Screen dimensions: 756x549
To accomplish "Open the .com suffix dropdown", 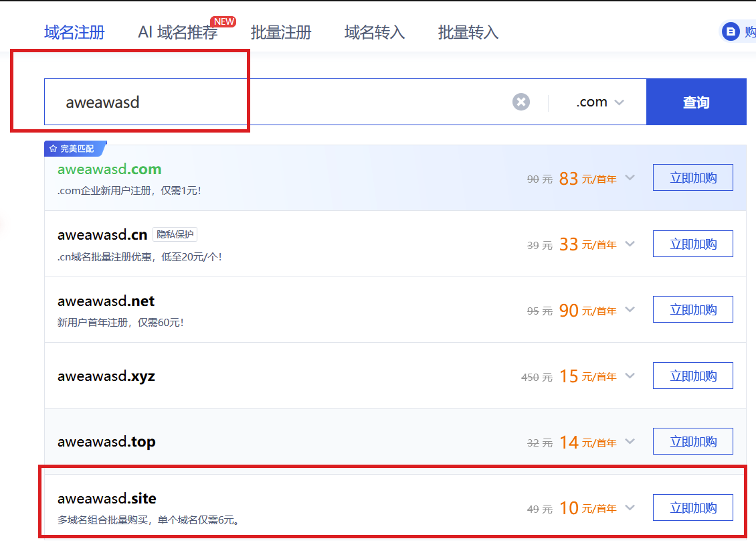I will click(600, 102).
